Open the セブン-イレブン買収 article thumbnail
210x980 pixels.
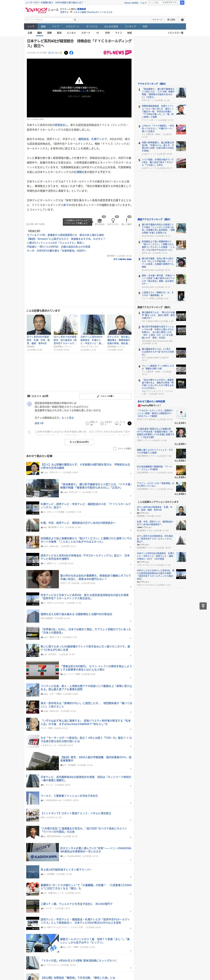click(42, 670)
